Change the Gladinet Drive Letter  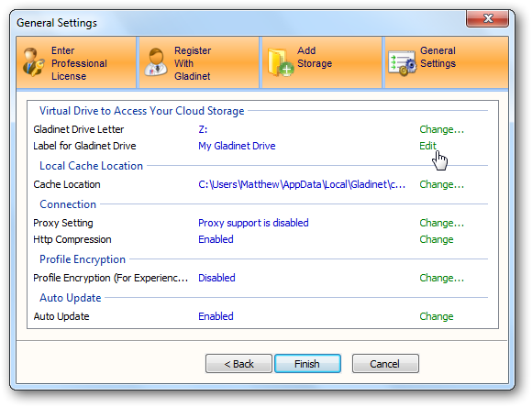441,129
